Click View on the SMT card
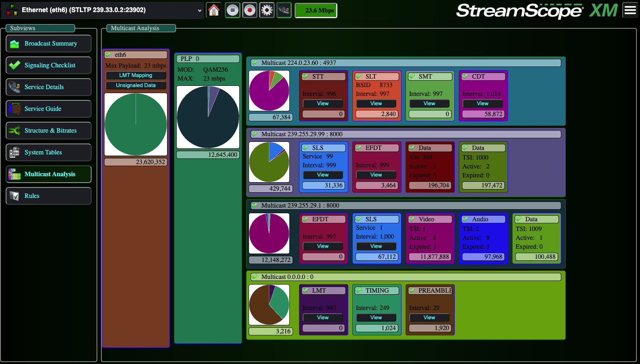Viewport: 640px width, 364px height. pyautogui.click(x=429, y=104)
